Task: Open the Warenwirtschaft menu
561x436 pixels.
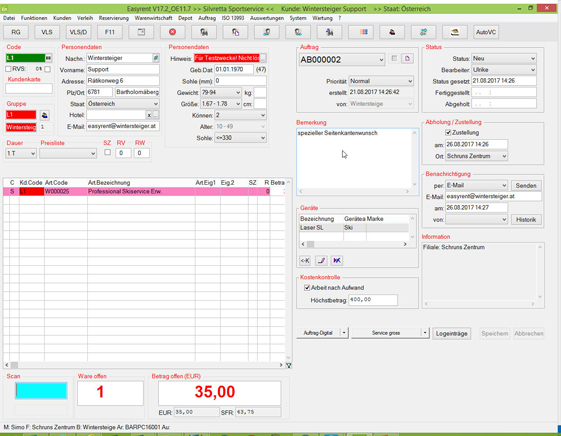Action: pyautogui.click(x=153, y=18)
